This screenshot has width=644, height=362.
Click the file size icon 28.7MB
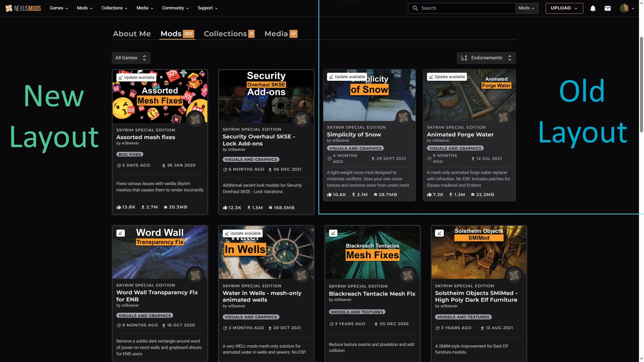375,194
